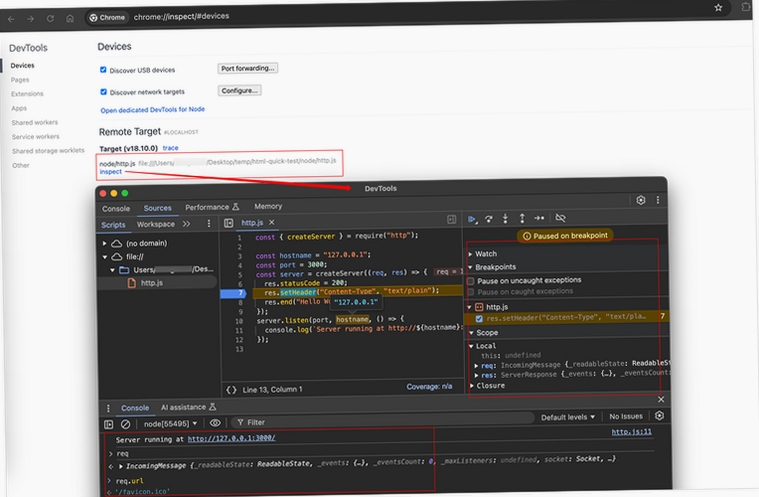Click the trace link

pyautogui.click(x=170, y=148)
